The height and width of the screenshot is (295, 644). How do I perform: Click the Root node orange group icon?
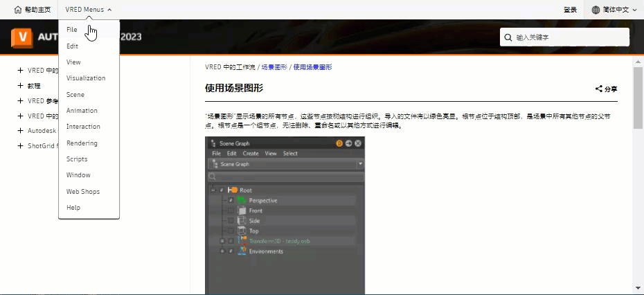click(233, 190)
